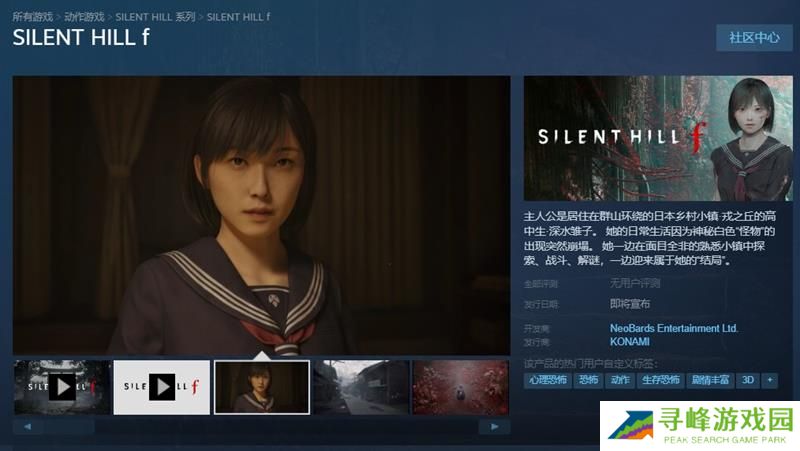Screen dimensions: 800x451
Task: Open the 社区中心 community hub button
Action: [x=754, y=37]
